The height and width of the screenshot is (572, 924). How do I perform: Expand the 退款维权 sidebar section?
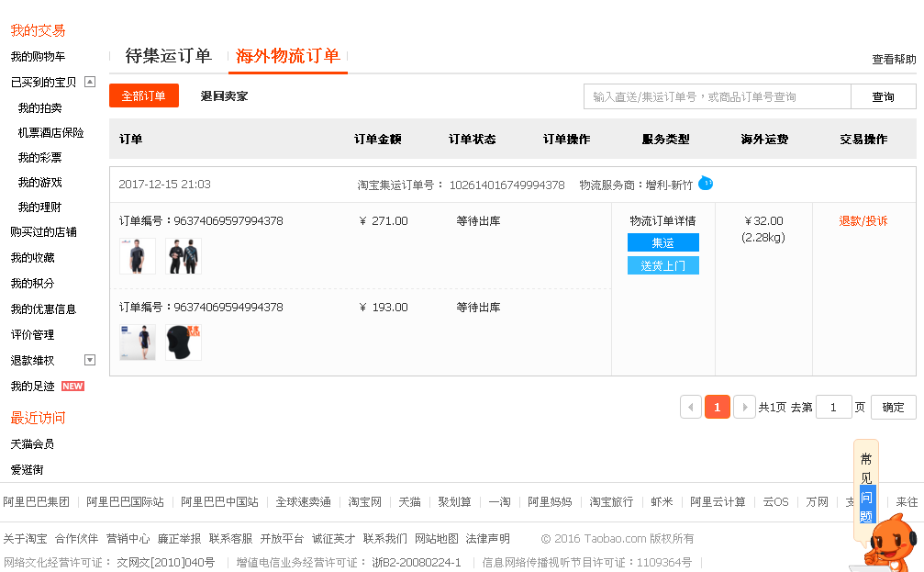(x=90, y=360)
